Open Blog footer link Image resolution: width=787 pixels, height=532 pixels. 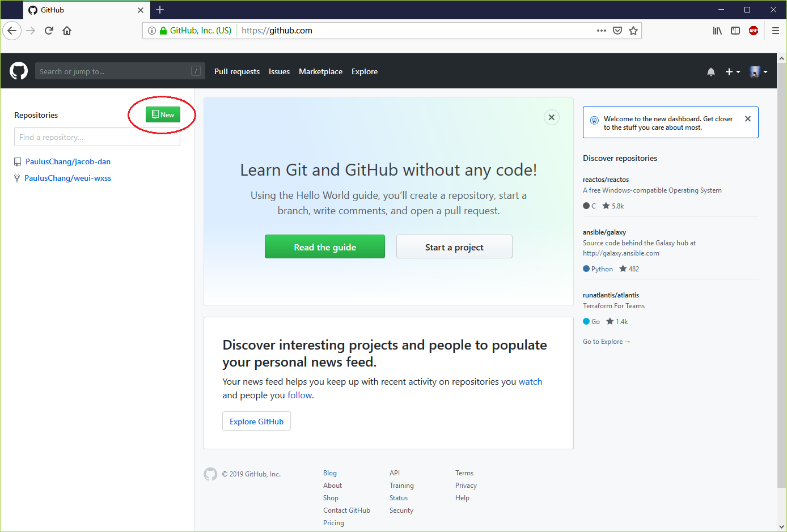click(x=330, y=473)
